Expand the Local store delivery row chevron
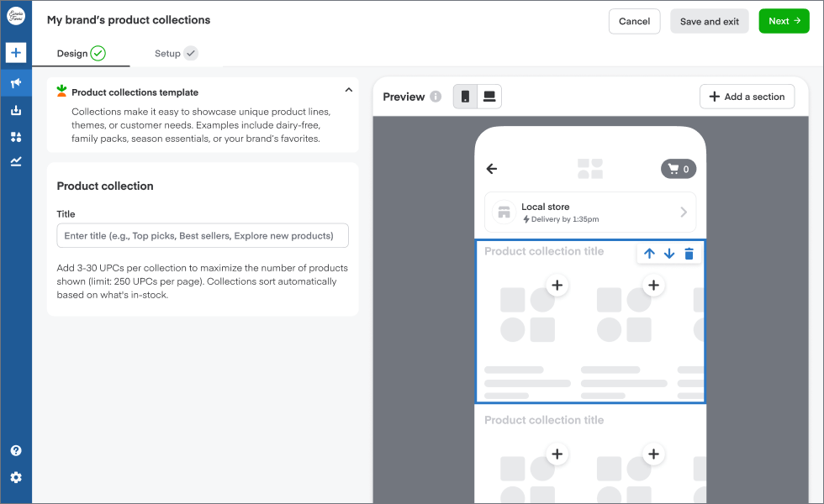Screen dimensions: 824x504 tap(683, 212)
